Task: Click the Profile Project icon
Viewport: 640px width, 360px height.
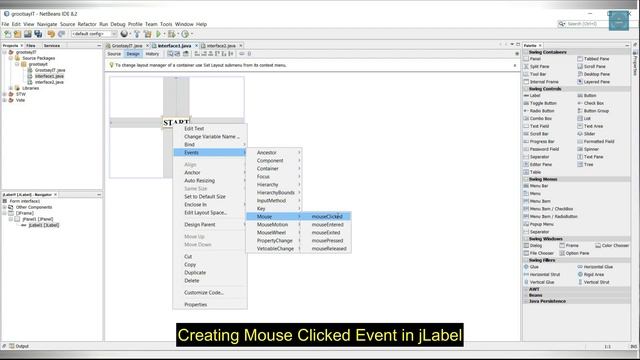Action: (x=185, y=34)
